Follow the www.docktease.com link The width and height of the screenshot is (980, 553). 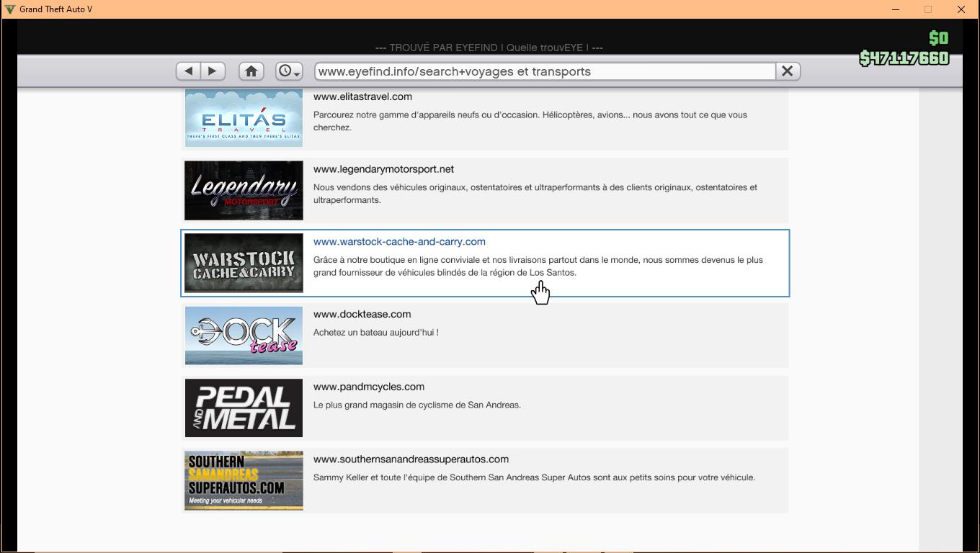tap(362, 314)
